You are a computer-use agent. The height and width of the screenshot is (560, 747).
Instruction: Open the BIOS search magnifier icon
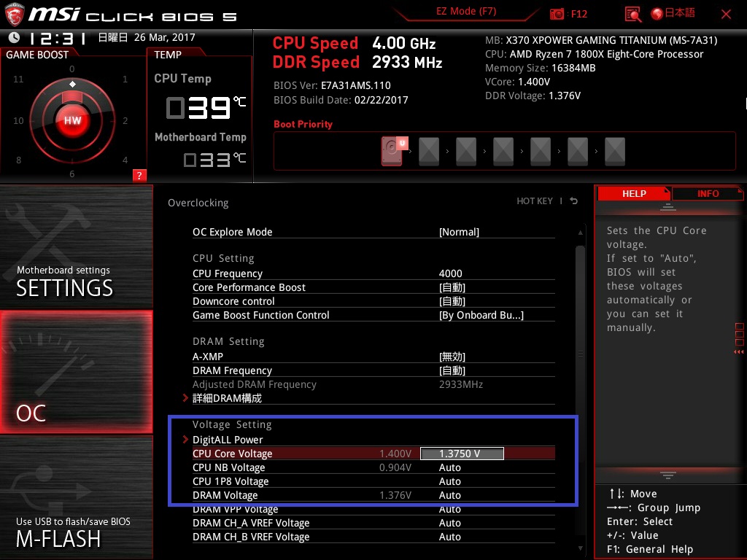point(633,15)
